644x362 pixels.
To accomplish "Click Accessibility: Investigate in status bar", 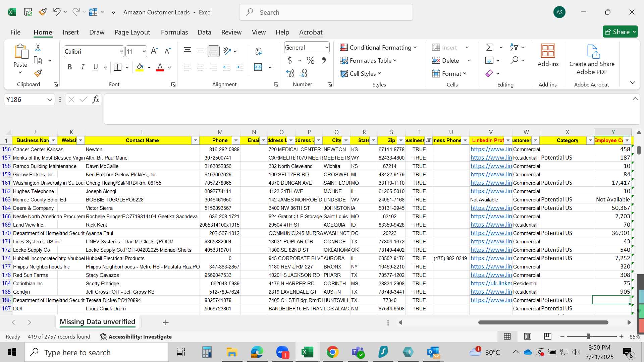I will pyautogui.click(x=136, y=337).
